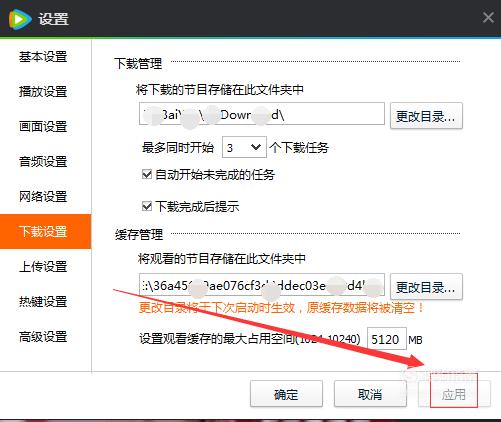Go to 音频设置 section

click(43, 162)
